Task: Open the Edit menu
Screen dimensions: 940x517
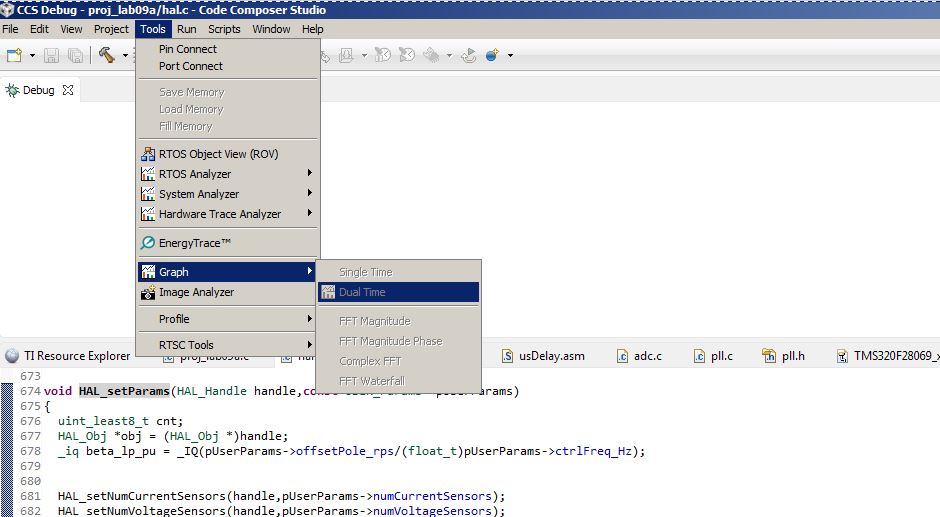Action: [39, 29]
